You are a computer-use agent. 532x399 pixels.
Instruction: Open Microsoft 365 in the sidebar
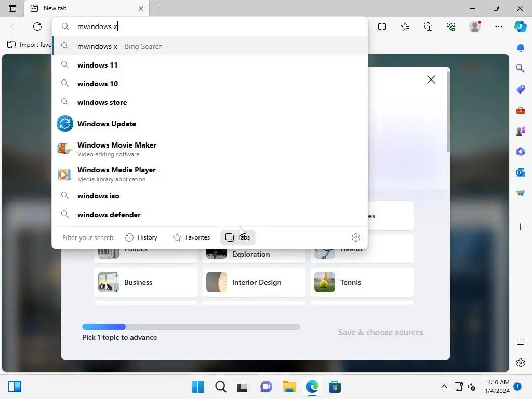click(x=521, y=152)
